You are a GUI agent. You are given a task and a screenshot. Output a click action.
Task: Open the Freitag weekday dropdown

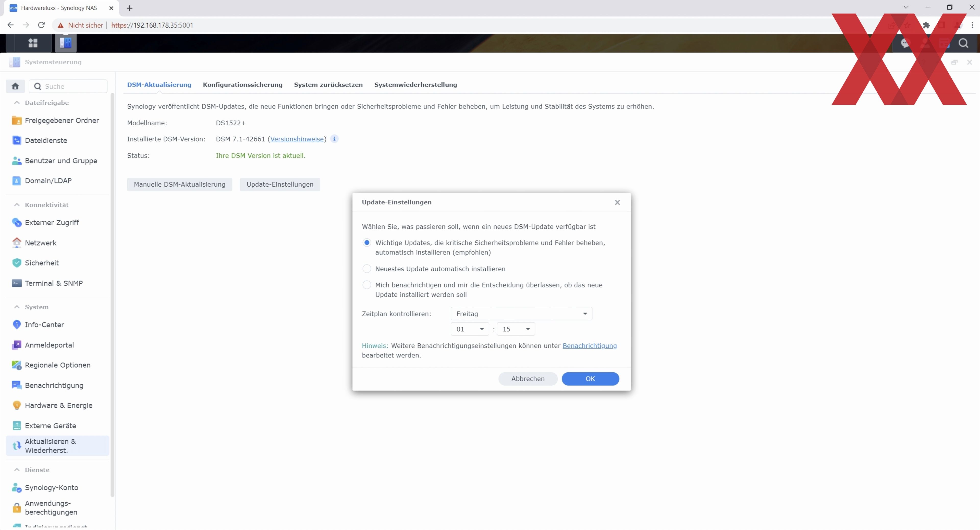click(521, 314)
